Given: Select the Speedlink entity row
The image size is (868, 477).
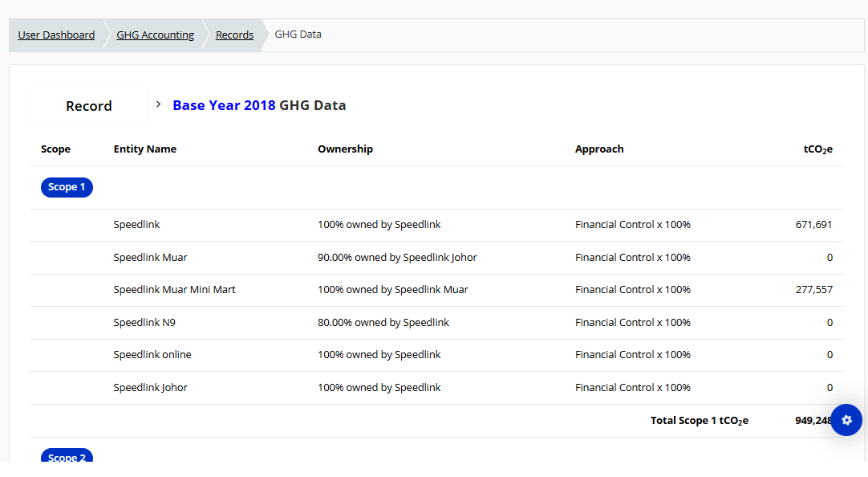Looking at the screenshot, I should coord(137,225).
